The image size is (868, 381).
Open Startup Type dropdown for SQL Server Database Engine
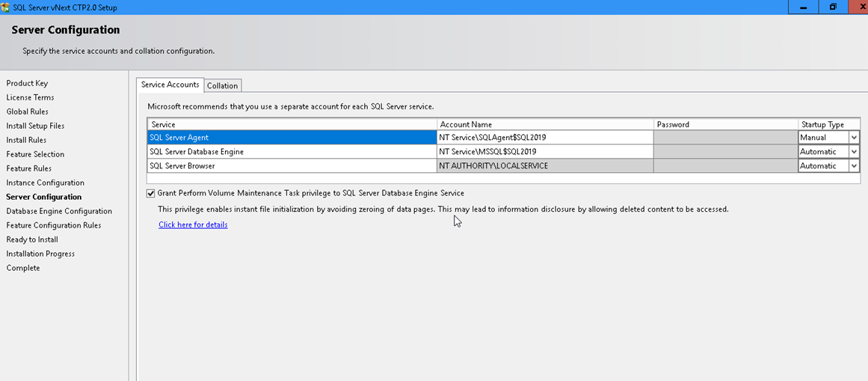click(x=854, y=151)
